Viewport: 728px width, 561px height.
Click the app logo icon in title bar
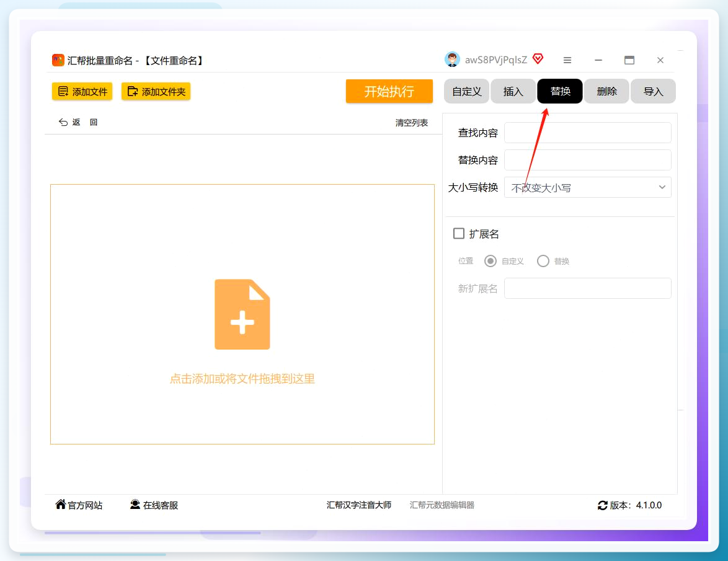pyautogui.click(x=58, y=60)
